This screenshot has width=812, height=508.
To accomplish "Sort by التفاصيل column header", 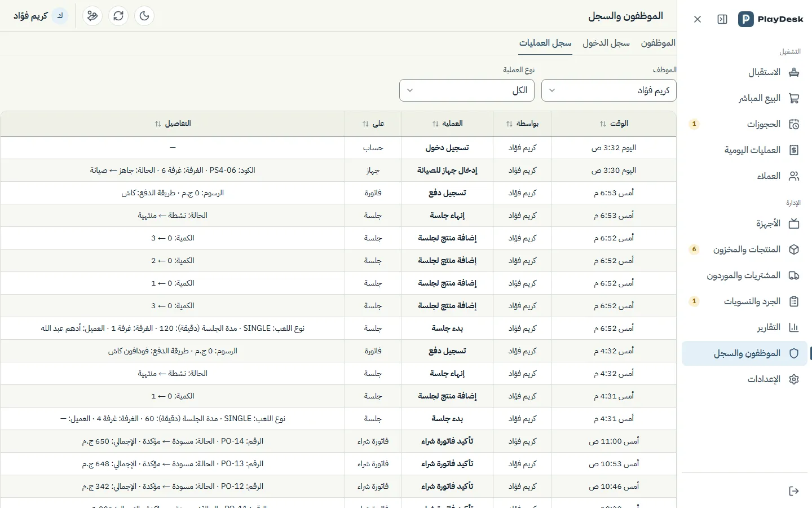I will 173,124.
